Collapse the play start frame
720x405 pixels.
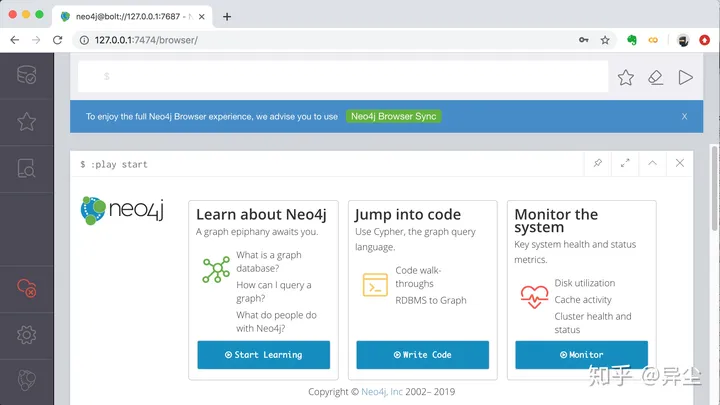pyautogui.click(x=652, y=163)
